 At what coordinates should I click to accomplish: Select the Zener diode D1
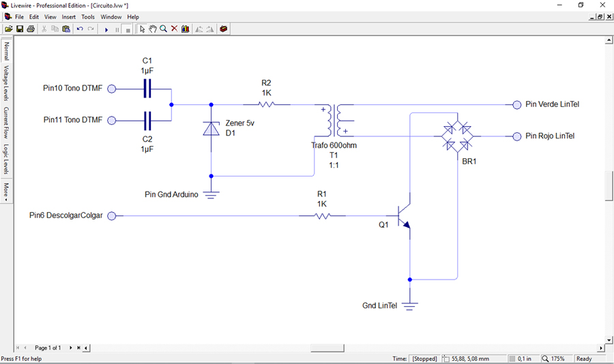pyautogui.click(x=211, y=128)
